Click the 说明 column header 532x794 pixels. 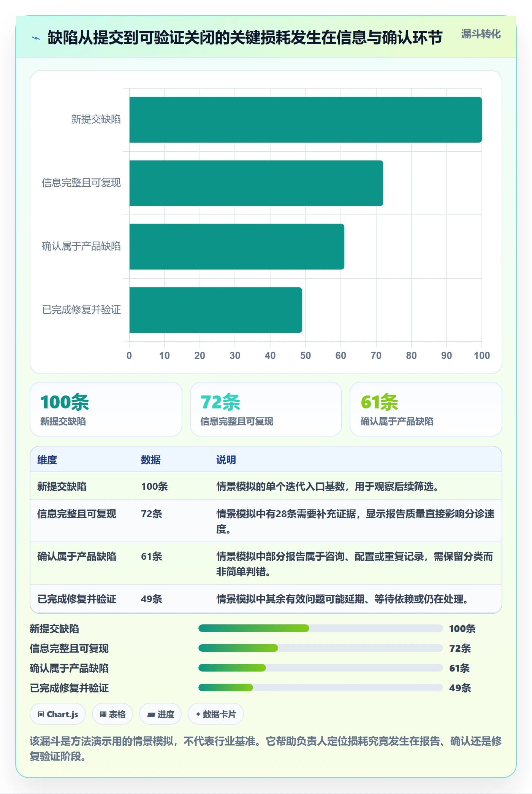coord(226,460)
